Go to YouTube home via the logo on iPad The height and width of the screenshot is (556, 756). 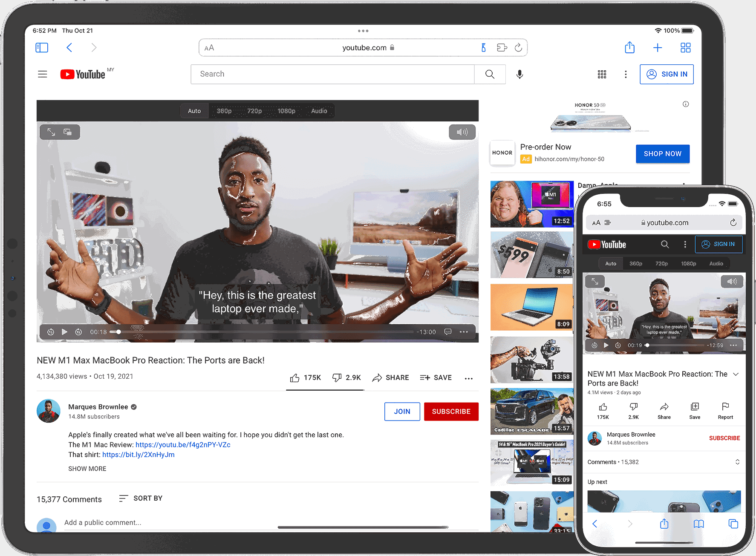83,74
